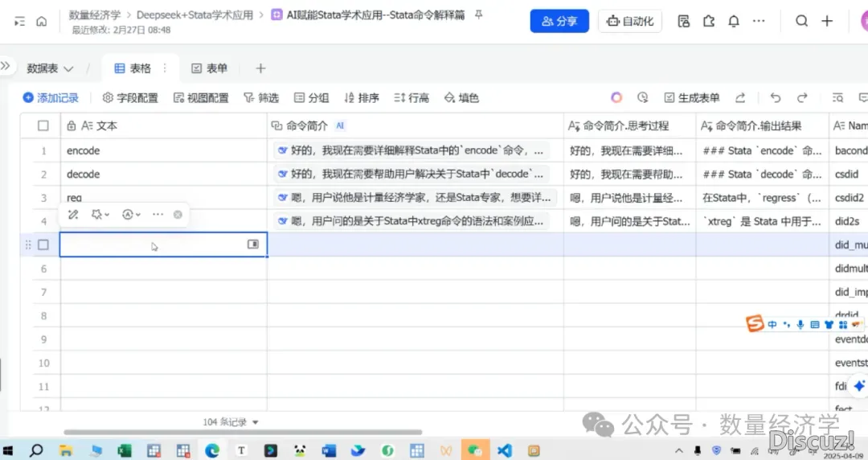Open the notifications bell icon
The image size is (868, 460).
point(733,22)
